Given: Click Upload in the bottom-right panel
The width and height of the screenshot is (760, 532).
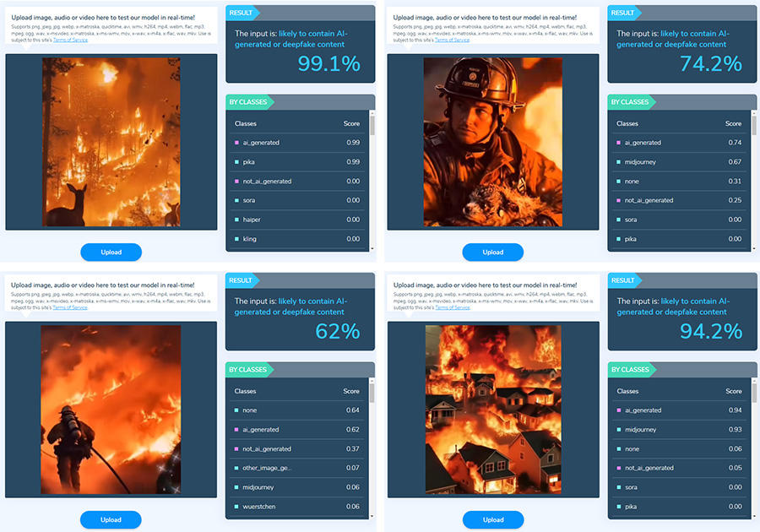Looking at the screenshot, I should tap(492, 519).
